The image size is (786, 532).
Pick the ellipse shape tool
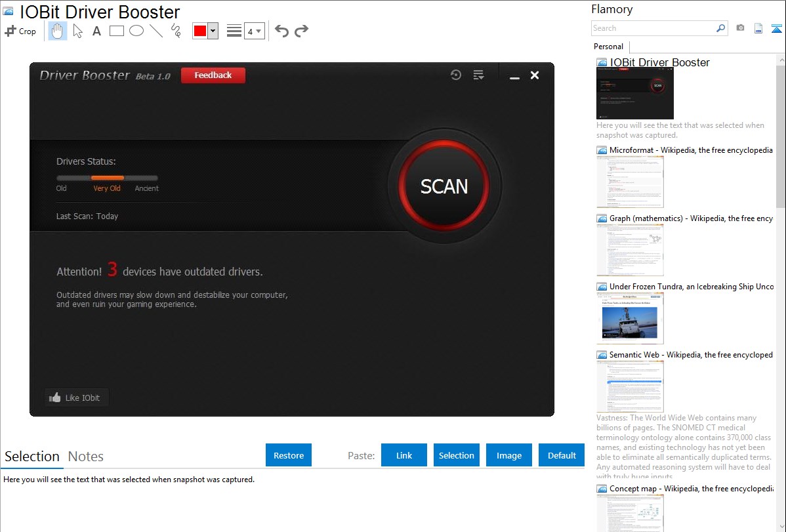point(136,31)
